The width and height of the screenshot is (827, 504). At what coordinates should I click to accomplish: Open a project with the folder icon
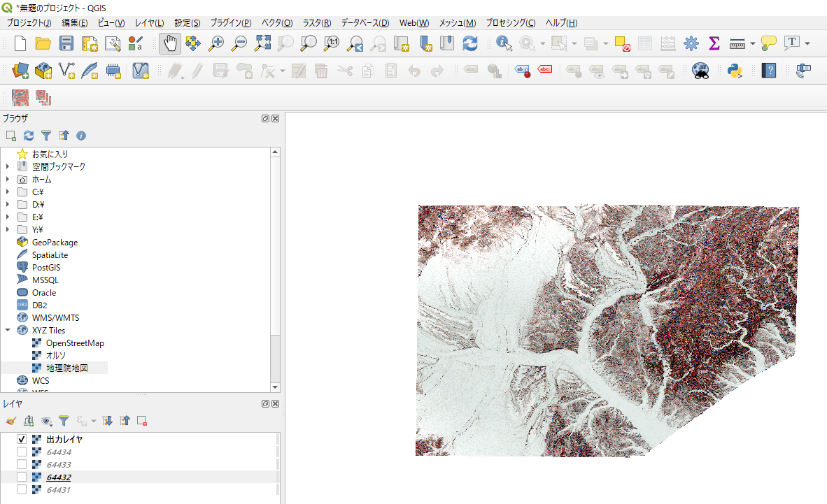coord(43,43)
